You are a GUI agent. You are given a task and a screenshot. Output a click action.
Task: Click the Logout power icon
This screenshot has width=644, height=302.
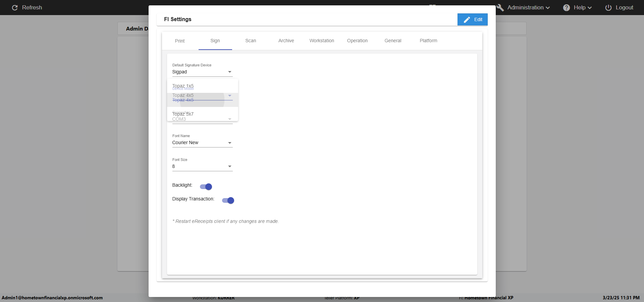(608, 7)
